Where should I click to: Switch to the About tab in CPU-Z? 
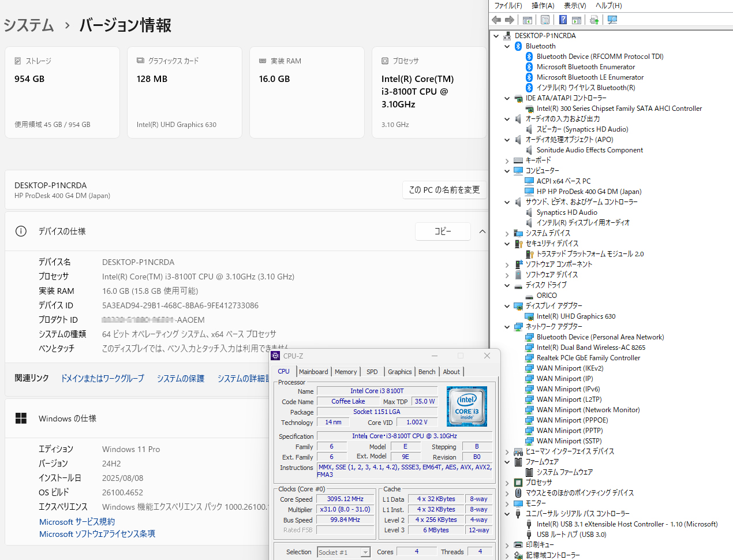pyautogui.click(x=451, y=372)
